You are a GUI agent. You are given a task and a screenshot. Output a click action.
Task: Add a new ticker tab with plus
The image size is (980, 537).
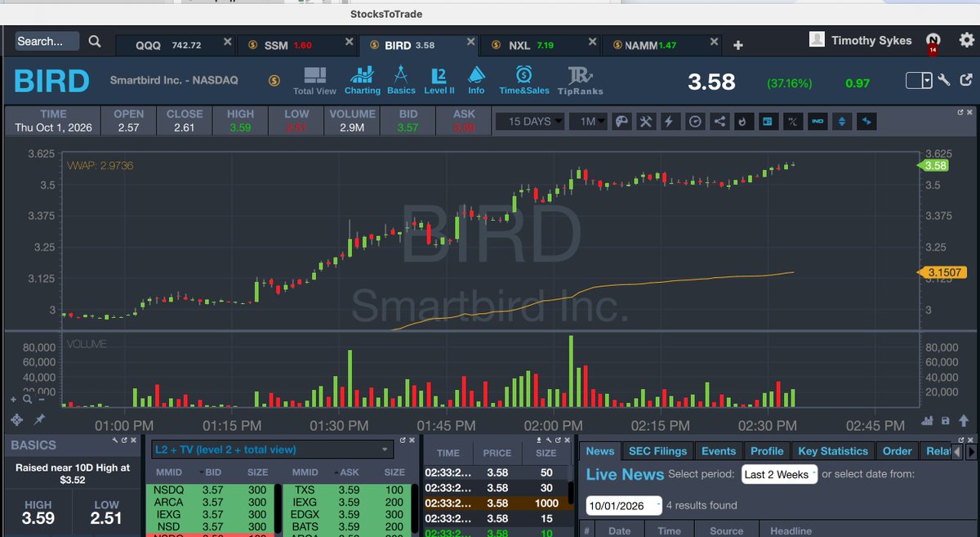point(738,45)
